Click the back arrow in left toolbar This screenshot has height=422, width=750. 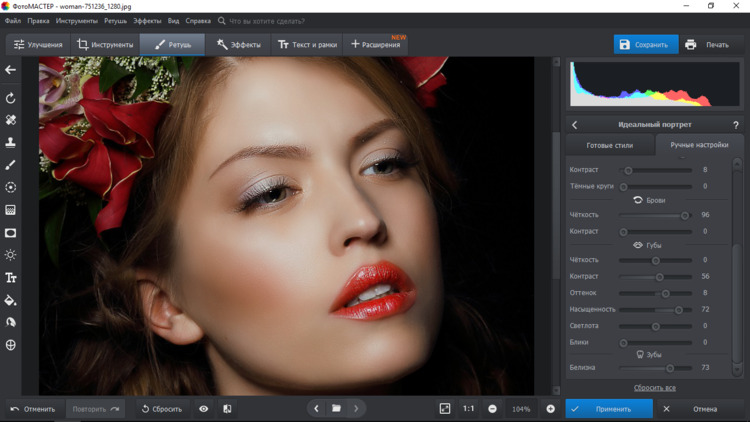click(11, 70)
